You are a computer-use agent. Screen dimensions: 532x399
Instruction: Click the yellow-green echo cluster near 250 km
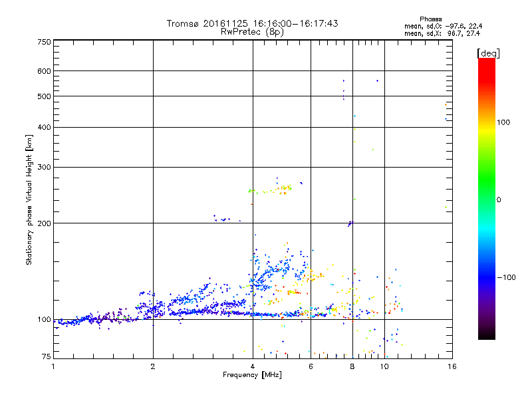tap(271, 190)
